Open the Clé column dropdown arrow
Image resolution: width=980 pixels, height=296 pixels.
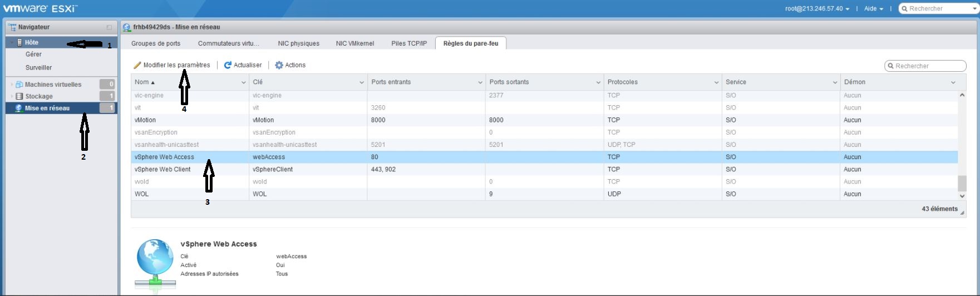(362, 82)
